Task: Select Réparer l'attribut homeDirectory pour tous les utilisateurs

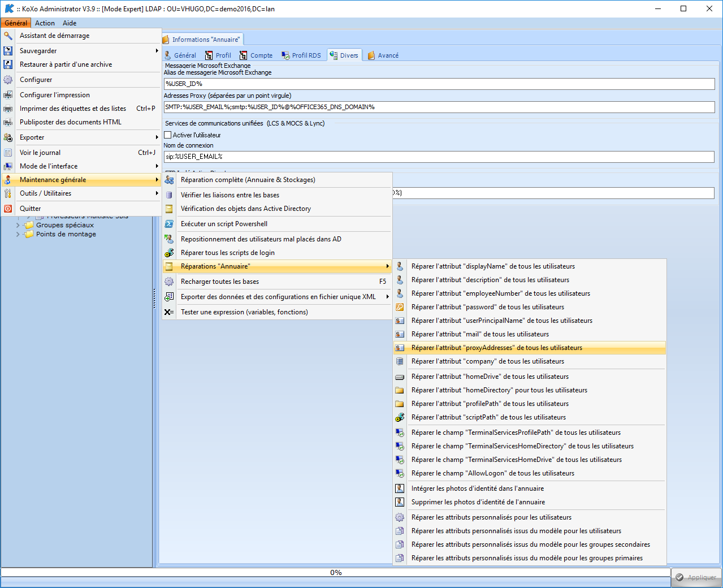Action: (x=530, y=390)
